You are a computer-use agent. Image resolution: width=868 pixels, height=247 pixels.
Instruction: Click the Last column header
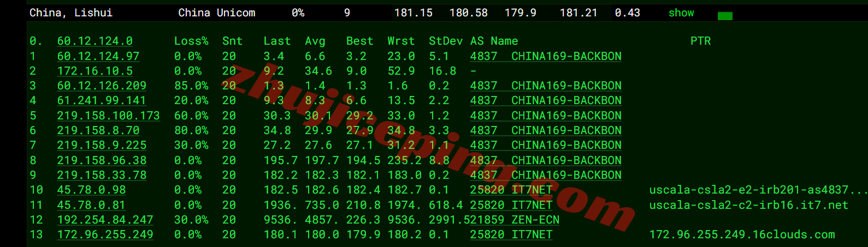277,41
